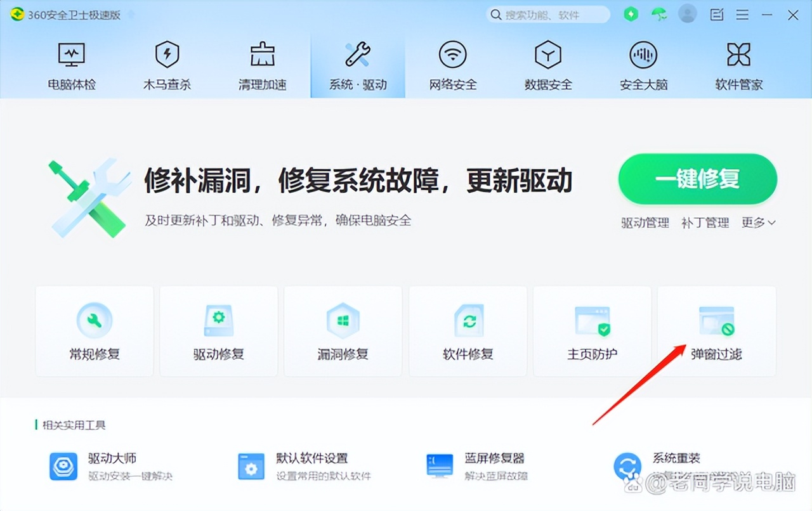Click the 一键修复 green button
Viewport: 812px width, 511px height.
pos(698,179)
